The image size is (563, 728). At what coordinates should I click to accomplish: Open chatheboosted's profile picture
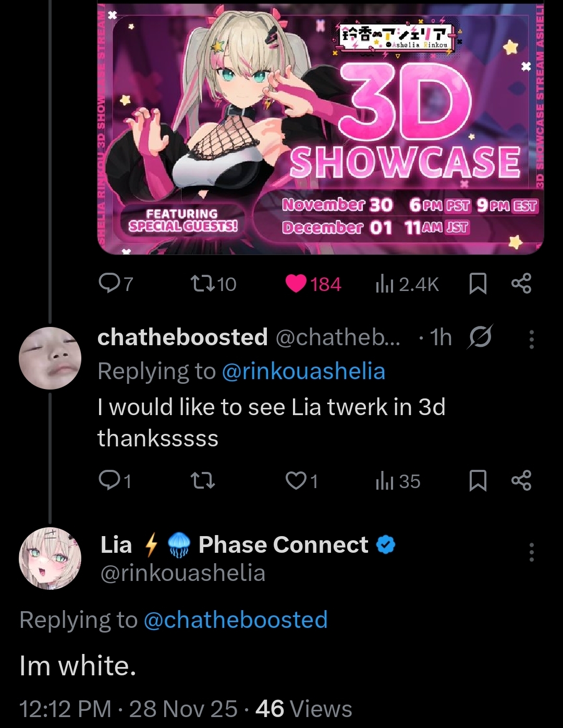pos(50,358)
